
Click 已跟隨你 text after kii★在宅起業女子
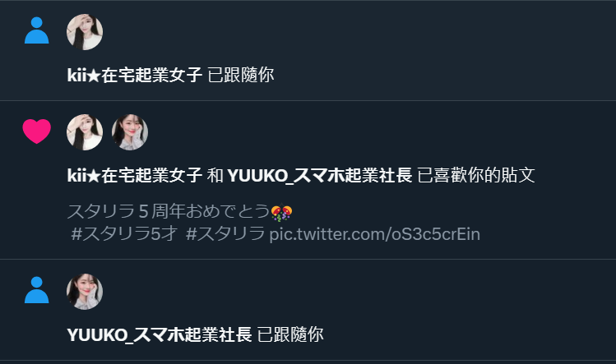coord(240,75)
